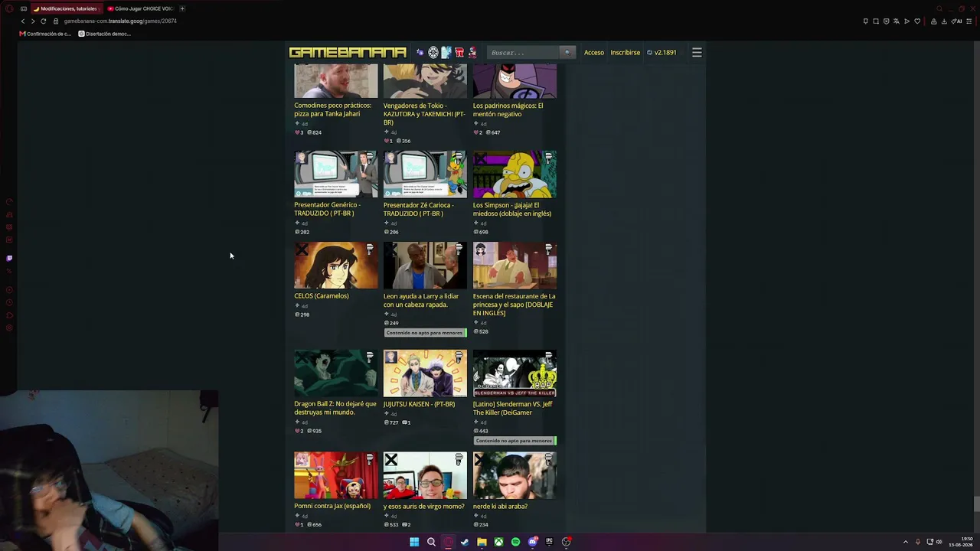
Task: Click the Twitch icon in browser sidebar
Action: [9, 258]
